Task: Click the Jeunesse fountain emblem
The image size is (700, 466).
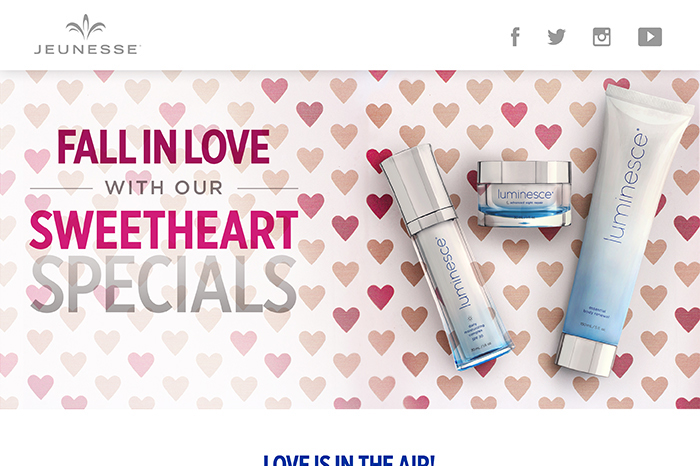Action: pyautogui.click(x=86, y=27)
